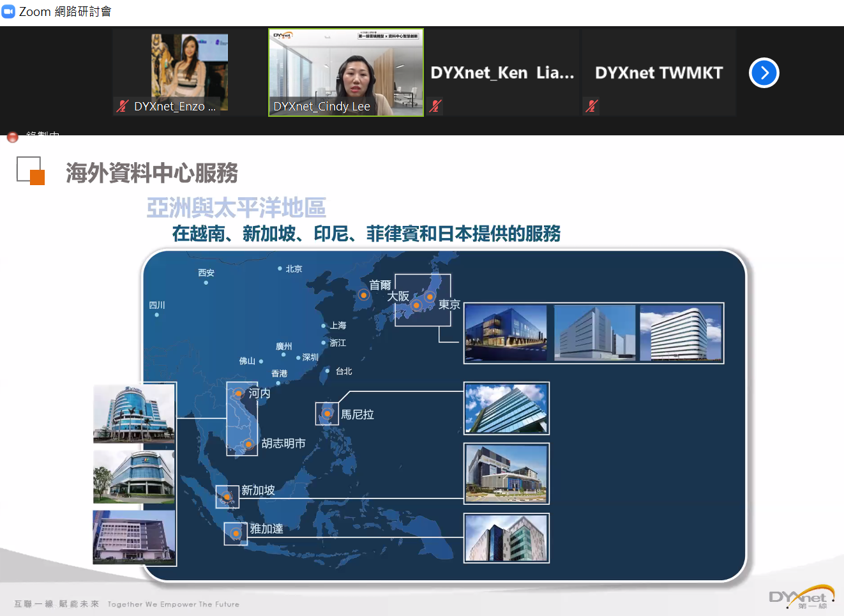Click the 四川 label on map
Screen dimensions: 844x616
(157, 305)
